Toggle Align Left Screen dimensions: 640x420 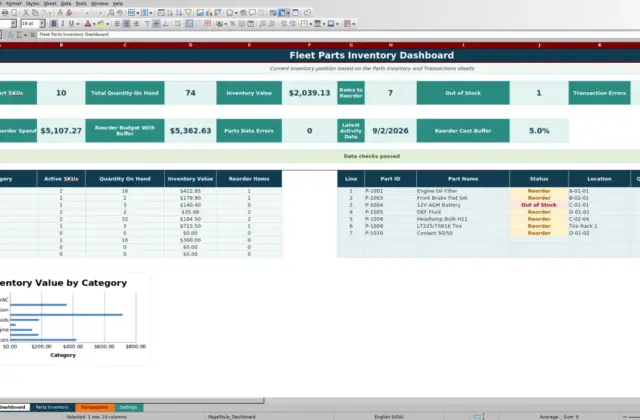(117, 24)
